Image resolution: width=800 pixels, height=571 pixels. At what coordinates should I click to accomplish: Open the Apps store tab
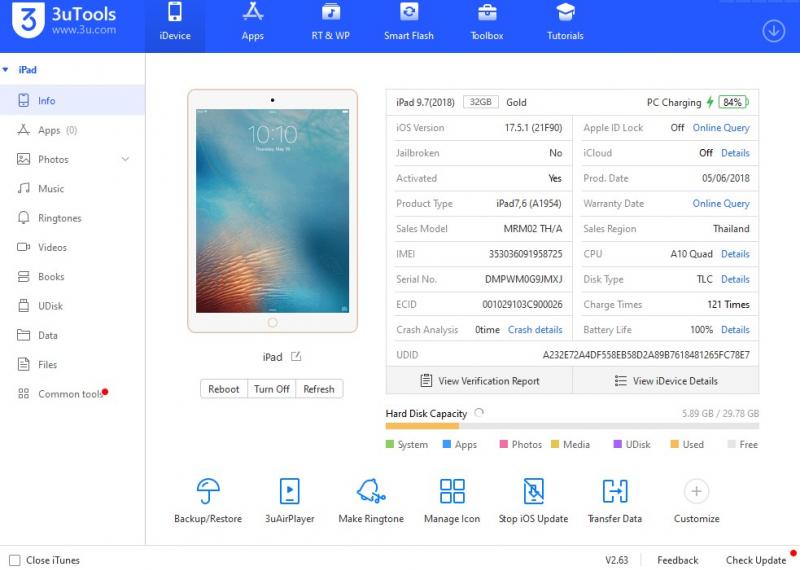tap(253, 22)
